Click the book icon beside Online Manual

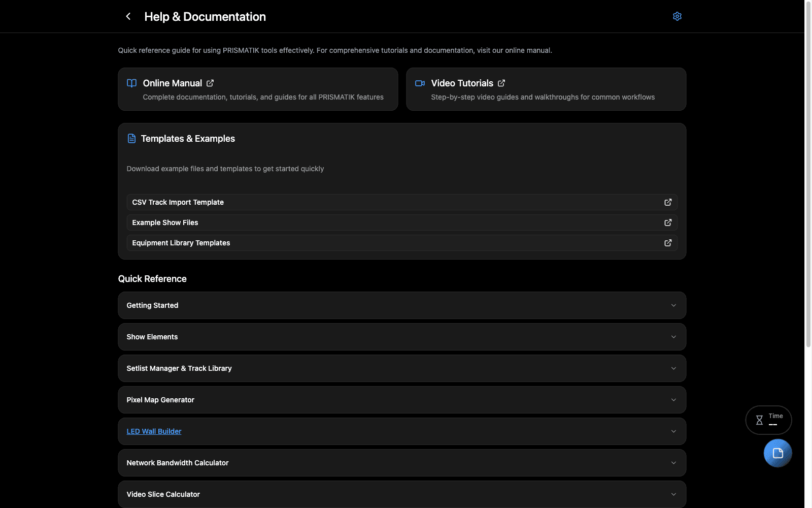[x=131, y=83]
